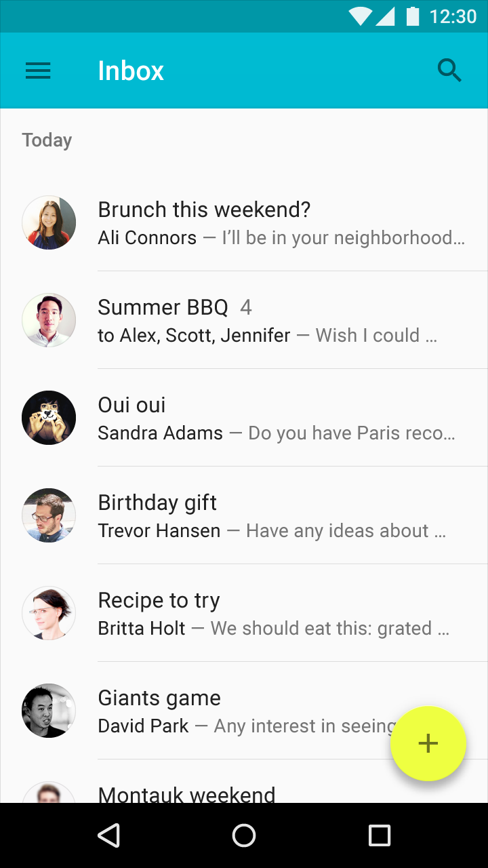The width and height of the screenshot is (488, 868).
Task: View the Birthday gift email
Action: pos(244,515)
